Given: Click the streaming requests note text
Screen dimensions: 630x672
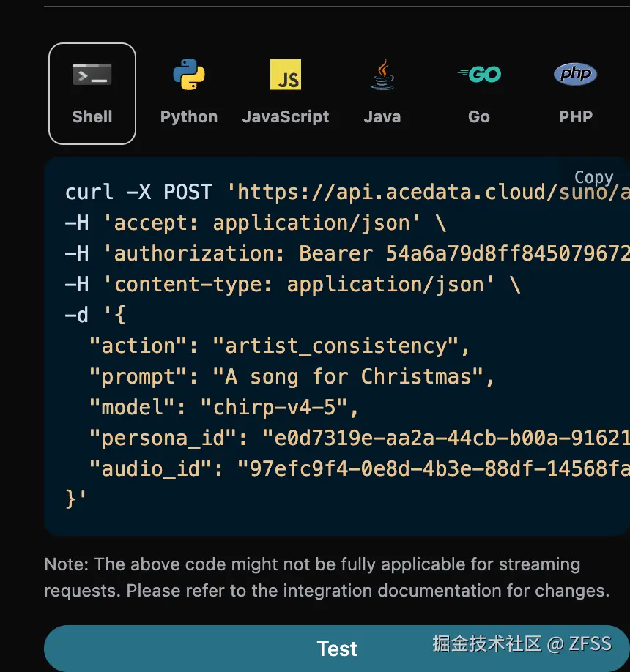Looking at the screenshot, I should [x=327, y=578].
